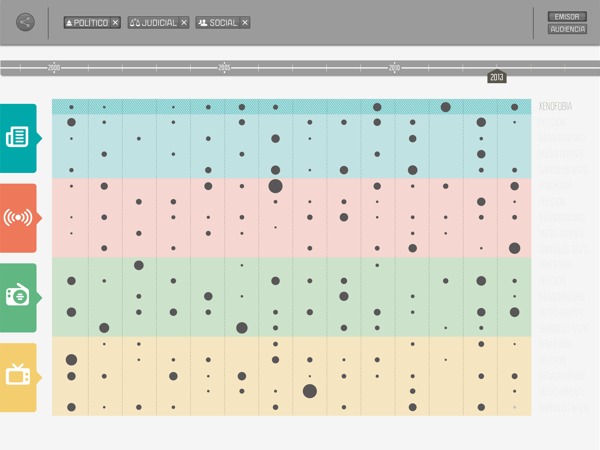Click the largest bubble in the yellow TV section
600x450 pixels.
[x=309, y=391]
